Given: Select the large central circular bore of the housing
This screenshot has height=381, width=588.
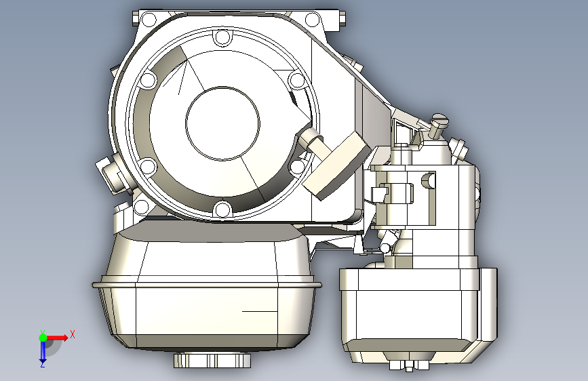Looking at the screenshot, I should 222,124.
